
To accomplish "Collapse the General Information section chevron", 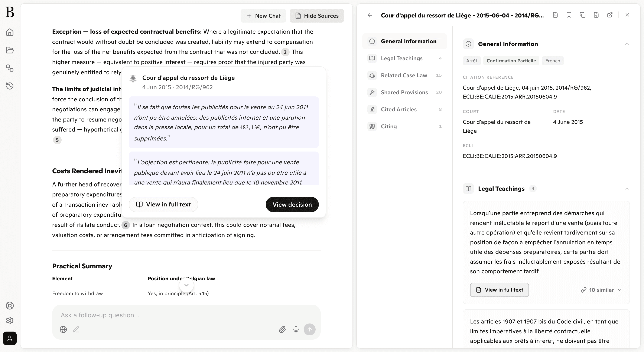I will [x=627, y=44].
